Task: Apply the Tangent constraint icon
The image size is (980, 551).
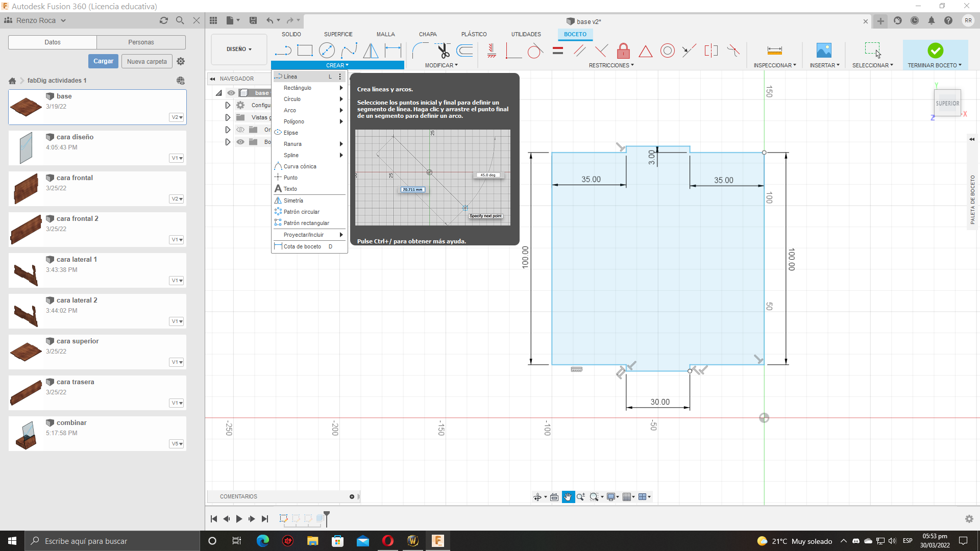Action: (x=535, y=51)
